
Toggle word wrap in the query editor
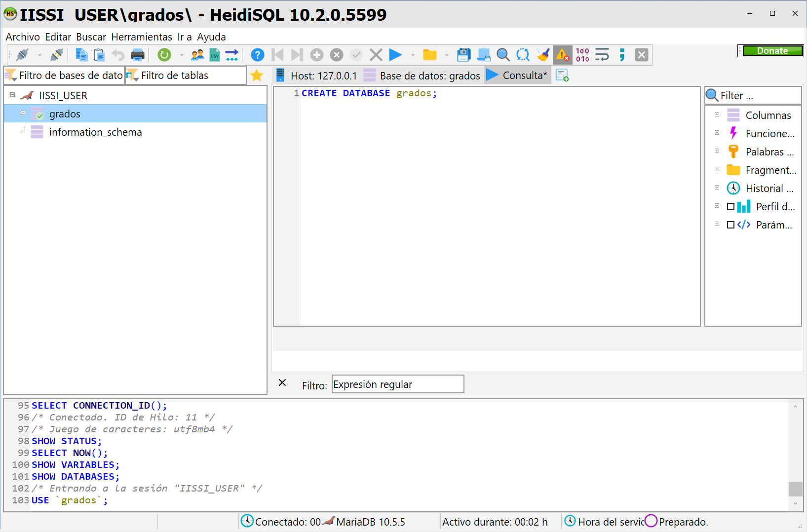(x=602, y=55)
